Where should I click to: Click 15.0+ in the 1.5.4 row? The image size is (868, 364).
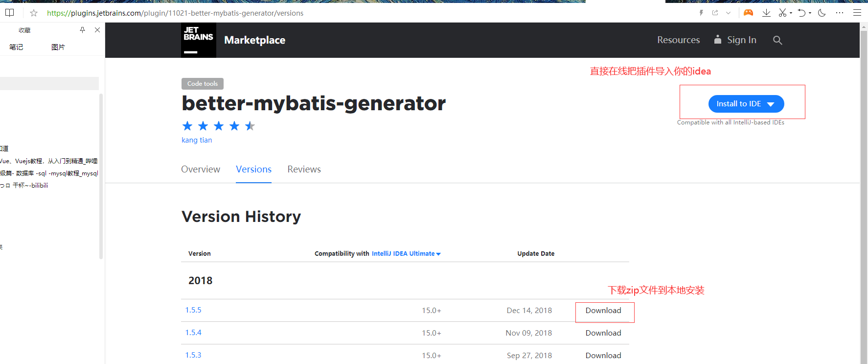pos(432,333)
